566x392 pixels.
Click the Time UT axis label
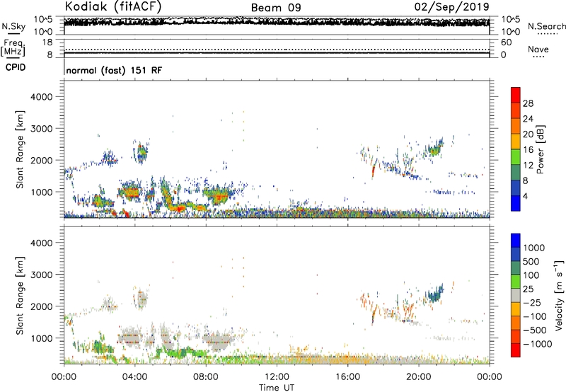pyautogui.click(x=277, y=388)
